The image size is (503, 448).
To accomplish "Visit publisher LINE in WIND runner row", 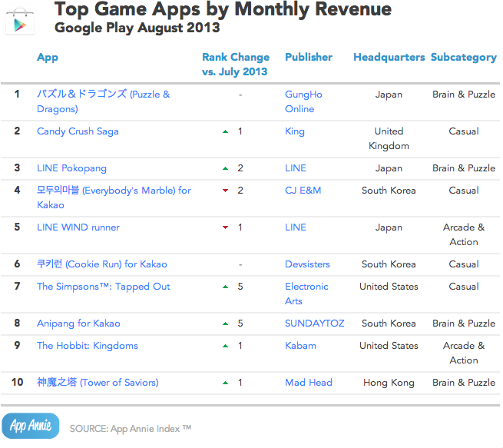I will click(x=296, y=227).
